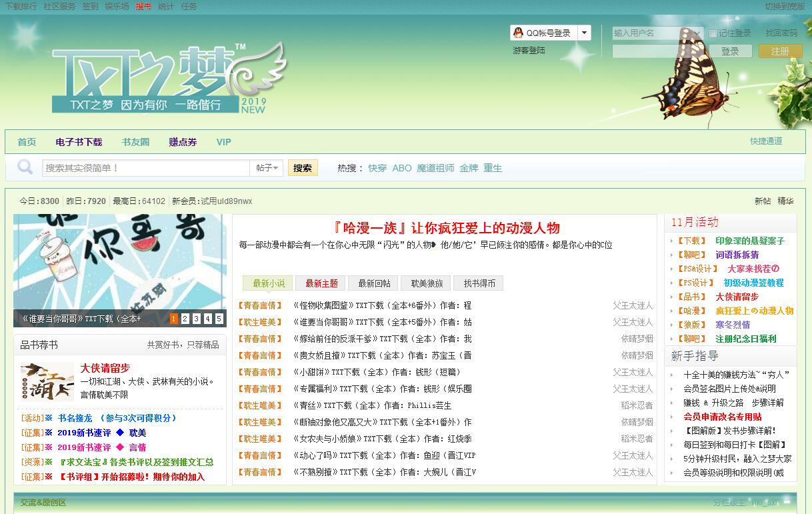The width and height of the screenshot is (812, 514).
Task: Collapse the 交流&原创区 section
Action: coord(787,501)
